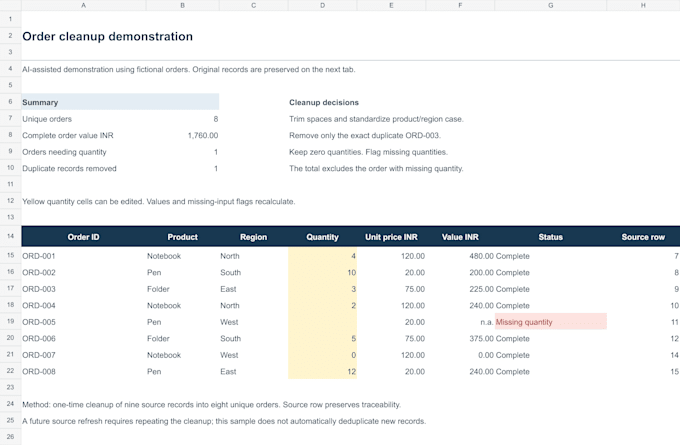Click 'Duplicate records removed' label
680x445 pixels.
[69, 168]
